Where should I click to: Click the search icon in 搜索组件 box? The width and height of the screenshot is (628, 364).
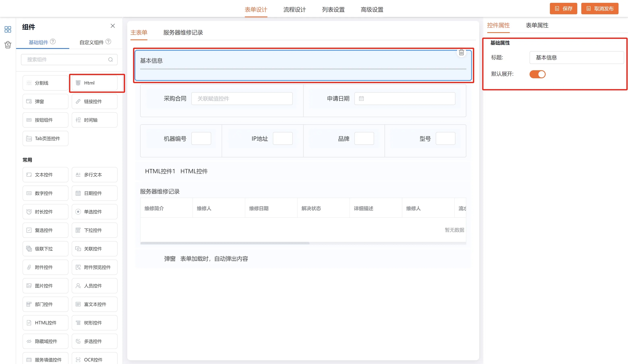click(x=110, y=60)
